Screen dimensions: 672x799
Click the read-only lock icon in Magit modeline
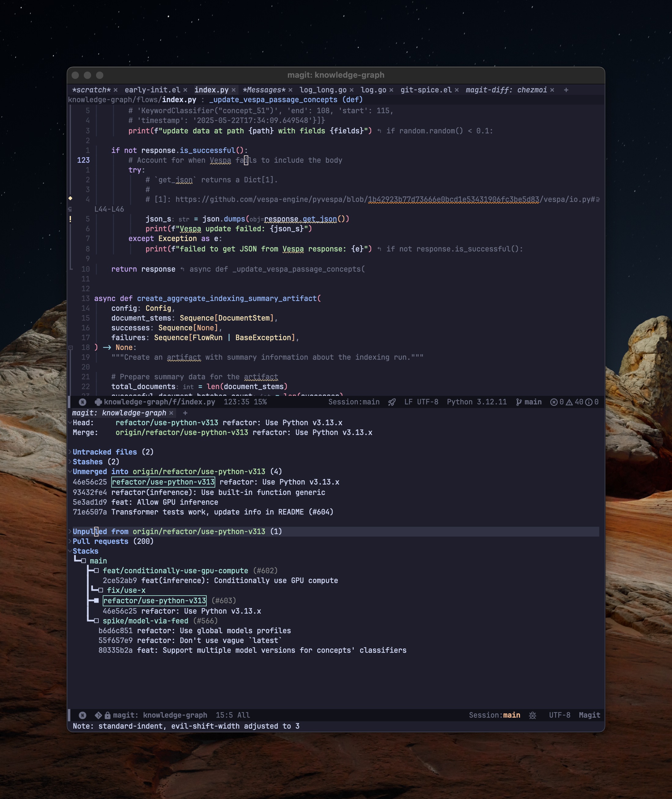click(107, 715)
